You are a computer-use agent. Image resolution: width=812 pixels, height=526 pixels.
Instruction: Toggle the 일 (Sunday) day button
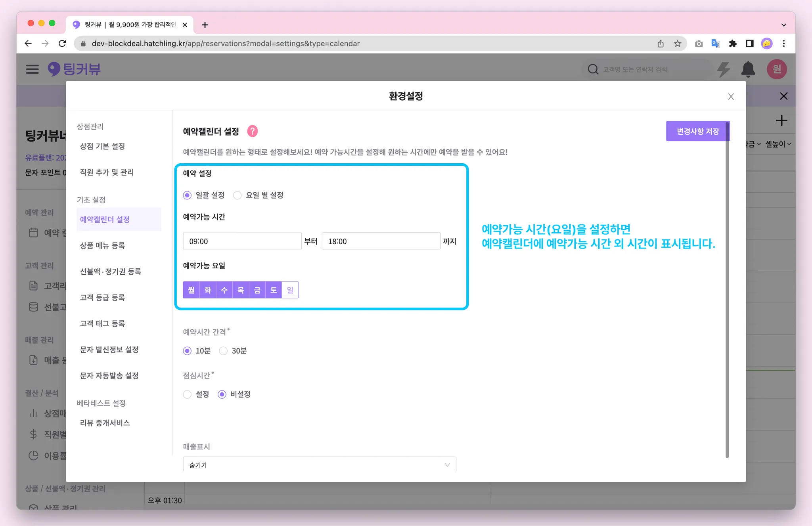pos(290,290)
